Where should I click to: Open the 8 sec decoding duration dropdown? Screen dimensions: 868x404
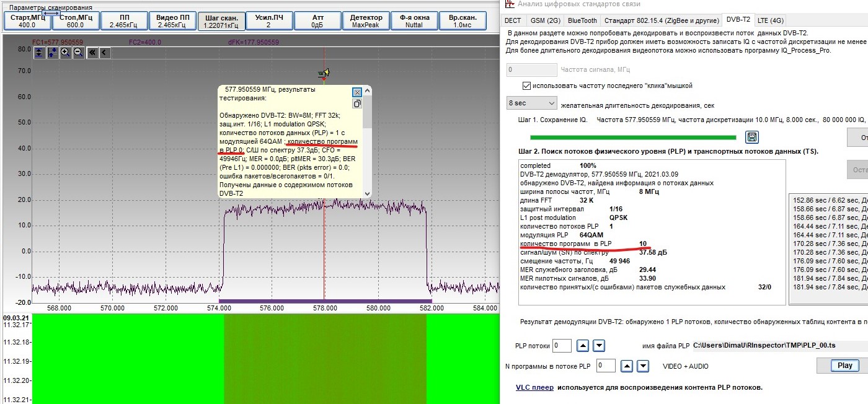coord(532,103)
